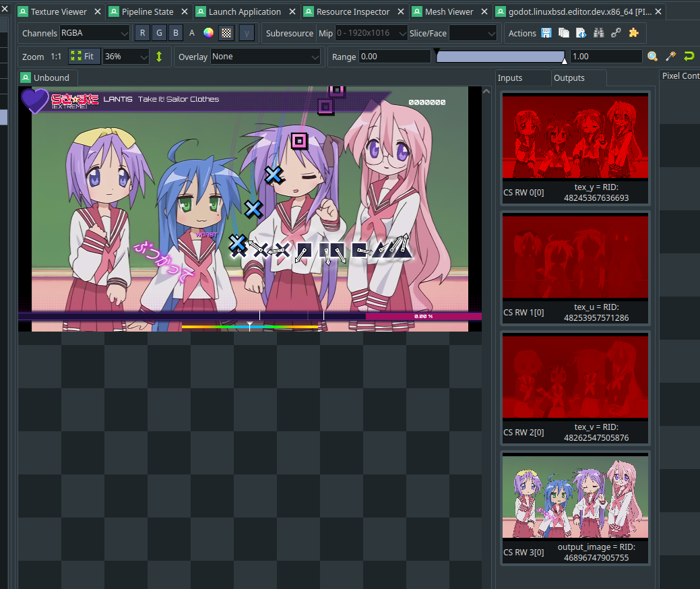700x589 pixels.
Task: Toggle Fit zoom mode
Action: 84,56
